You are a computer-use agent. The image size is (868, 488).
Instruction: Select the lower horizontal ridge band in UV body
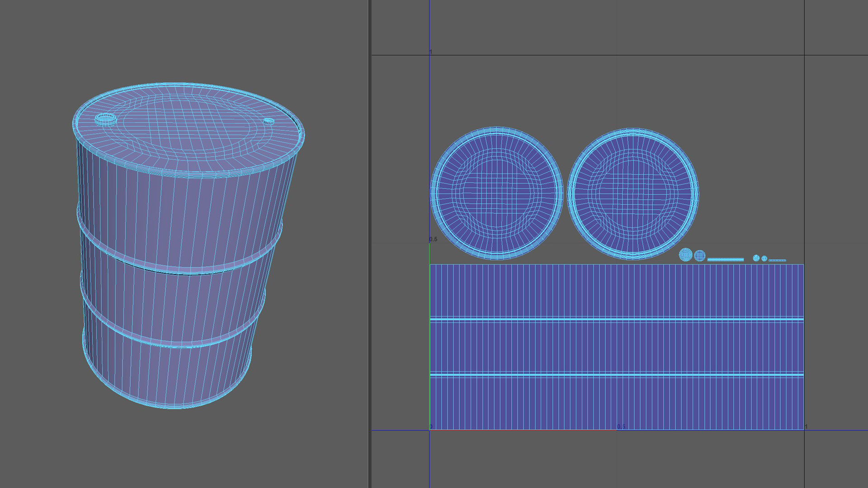tap(617, 375)
